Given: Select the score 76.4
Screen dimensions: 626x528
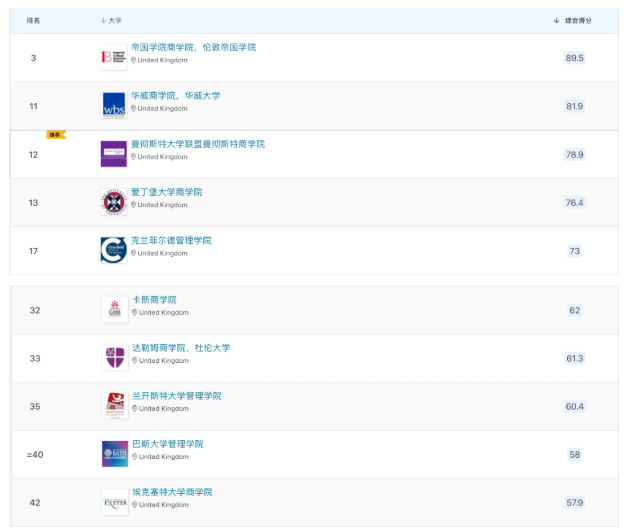Looking at the screenshot, I should (x=574, y=203).
